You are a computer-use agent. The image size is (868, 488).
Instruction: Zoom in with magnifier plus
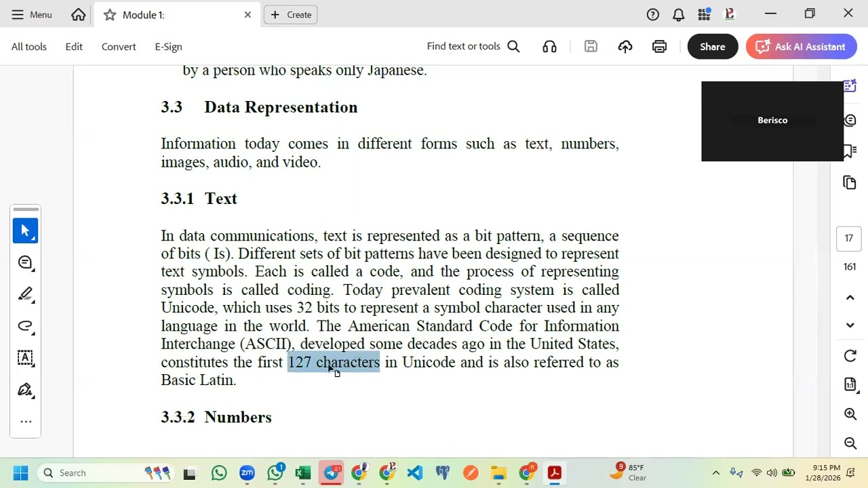850,414
